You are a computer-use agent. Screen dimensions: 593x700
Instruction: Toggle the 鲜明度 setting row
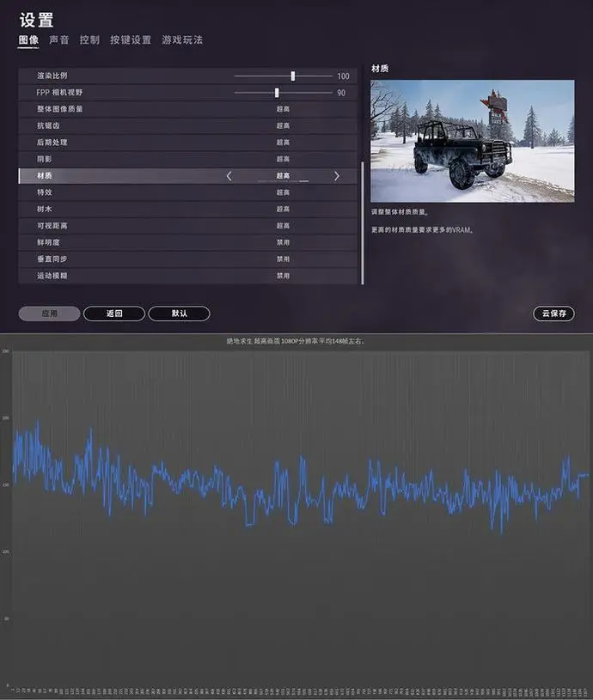(187, 242)
